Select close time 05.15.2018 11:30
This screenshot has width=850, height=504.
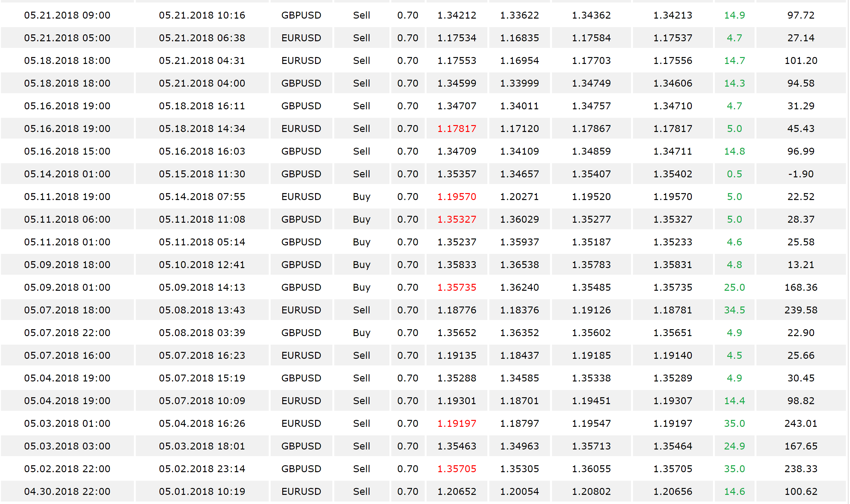coord(202,174)
